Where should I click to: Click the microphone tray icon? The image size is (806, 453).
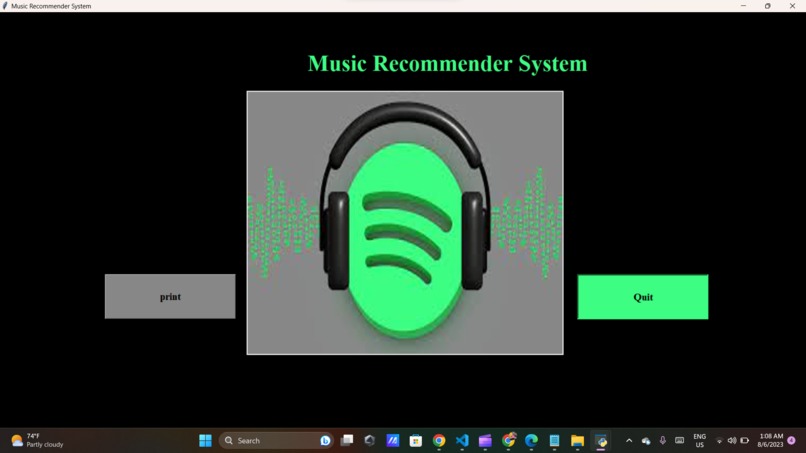click(x=663, y=441)
